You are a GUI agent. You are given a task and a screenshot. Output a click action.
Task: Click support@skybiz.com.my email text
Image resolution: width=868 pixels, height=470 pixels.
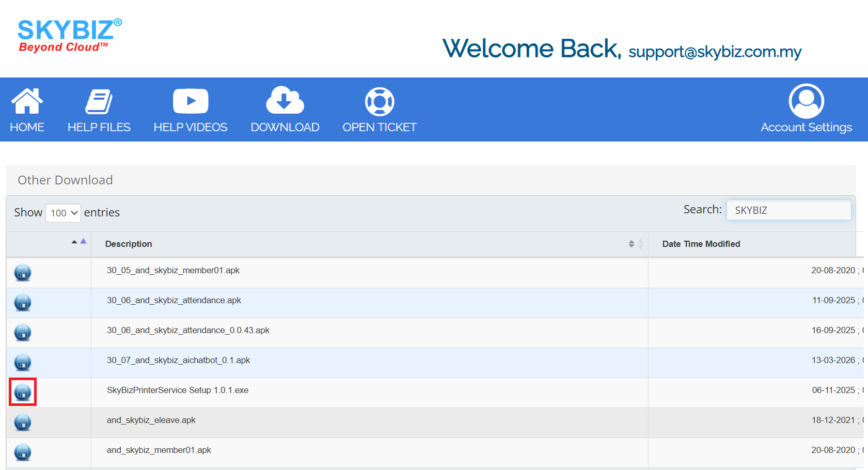pyautogui.click(x=714, y=52)
